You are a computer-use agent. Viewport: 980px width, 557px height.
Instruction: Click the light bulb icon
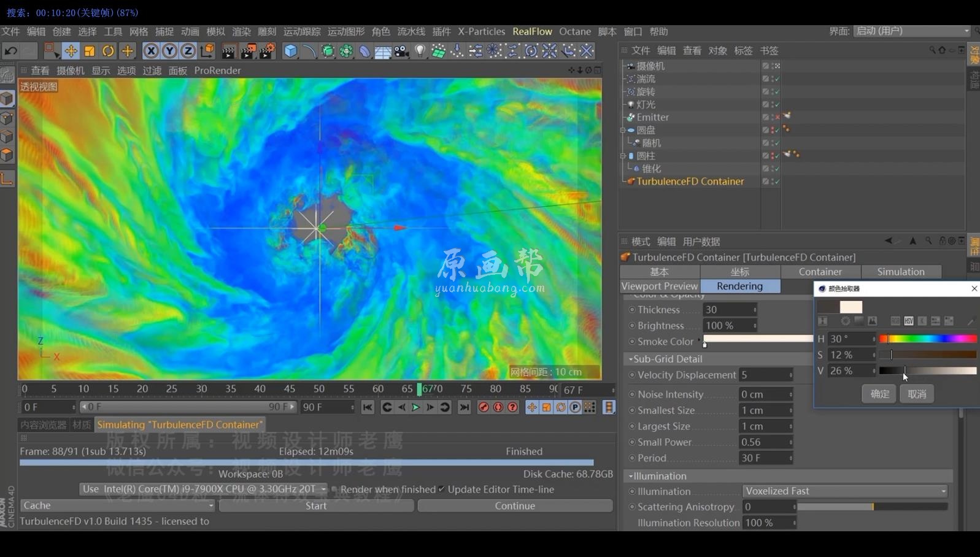420,51
